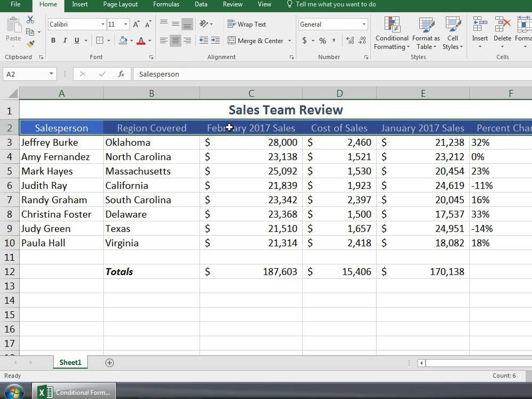Click the Increase Indent icon
Screen dimensions: 532x399
[215, 40]
